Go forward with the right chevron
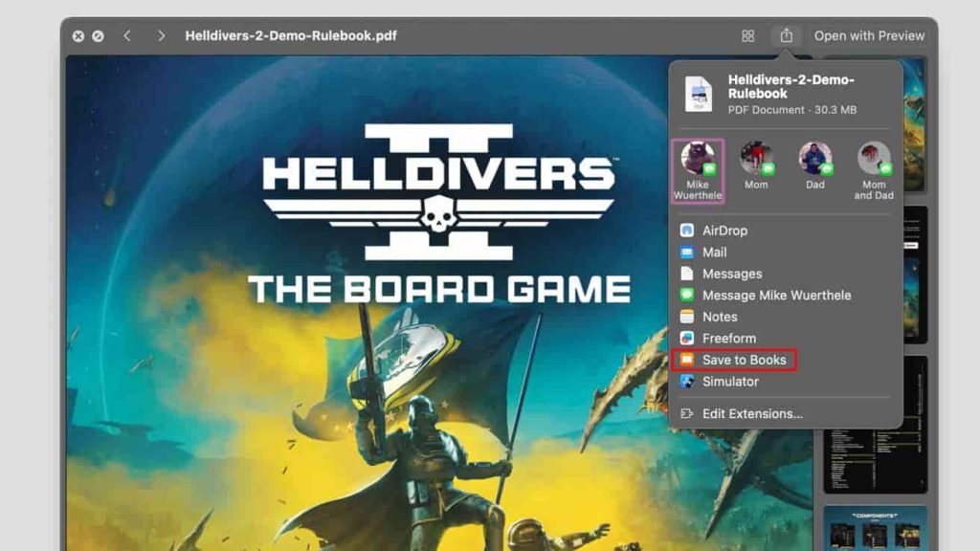The image size is (980, 551). [161, 35]
